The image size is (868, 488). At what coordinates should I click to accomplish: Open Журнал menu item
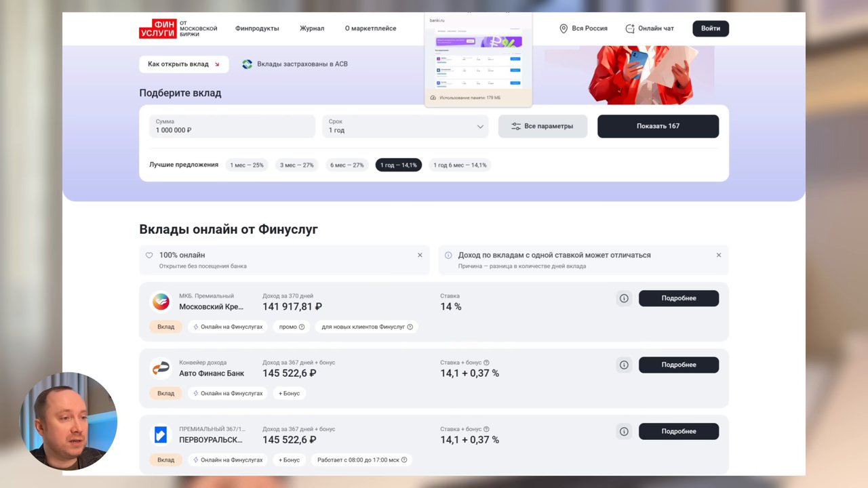312,28
